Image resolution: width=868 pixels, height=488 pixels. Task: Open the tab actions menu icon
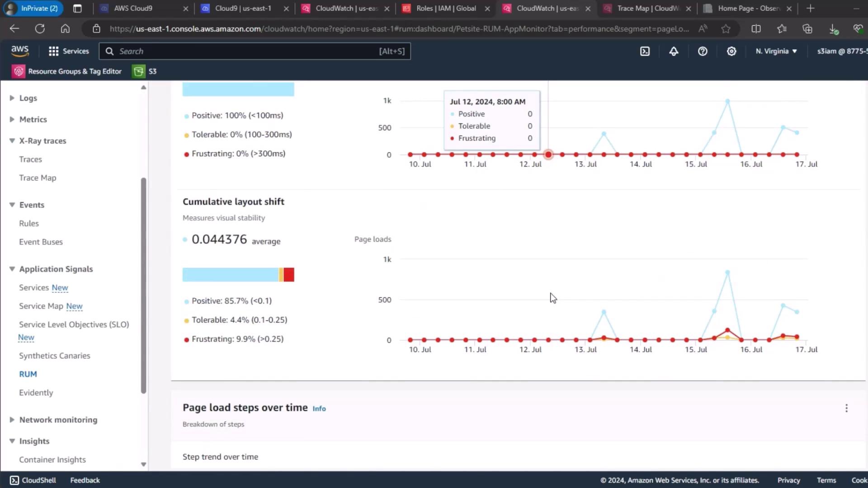77,8
